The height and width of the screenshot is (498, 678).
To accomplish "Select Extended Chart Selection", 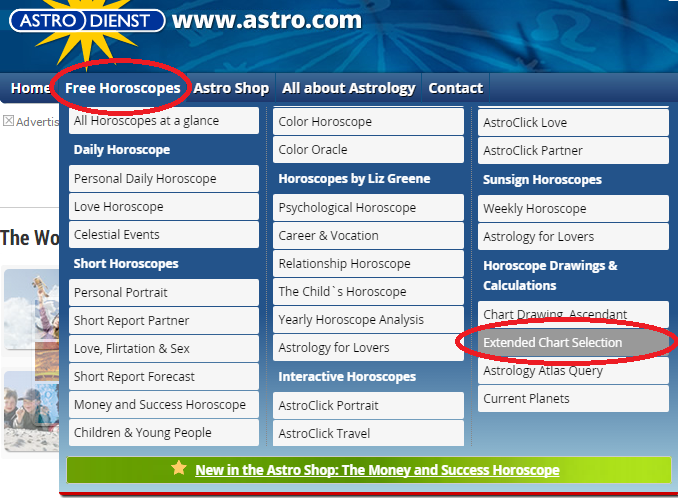I will [x=573, y=342].
